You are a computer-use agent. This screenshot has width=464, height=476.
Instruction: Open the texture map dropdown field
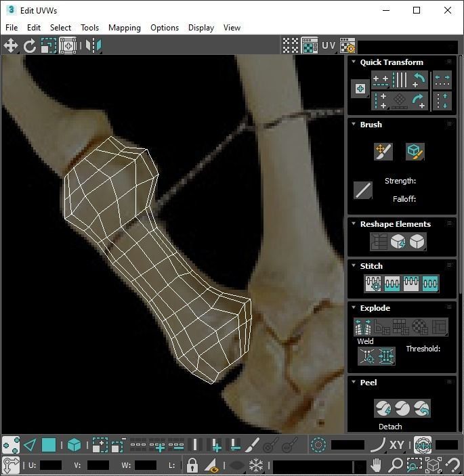pyautogui.click(x=408, y=46)
